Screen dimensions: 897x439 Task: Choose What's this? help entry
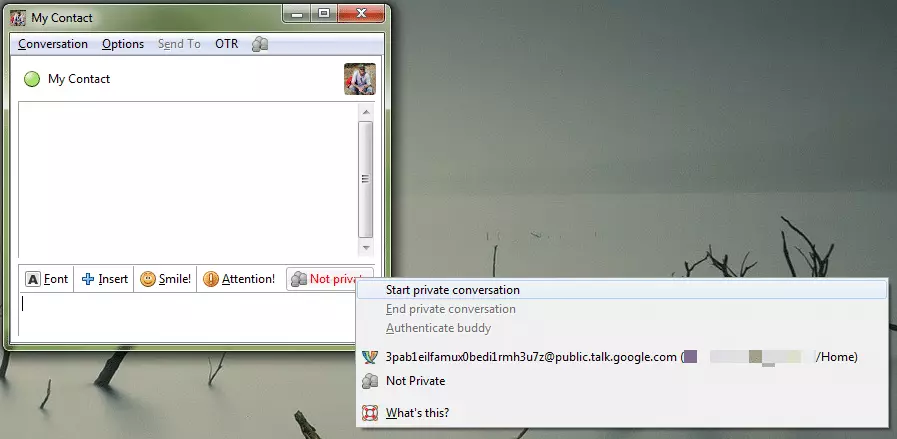(417, 412)
